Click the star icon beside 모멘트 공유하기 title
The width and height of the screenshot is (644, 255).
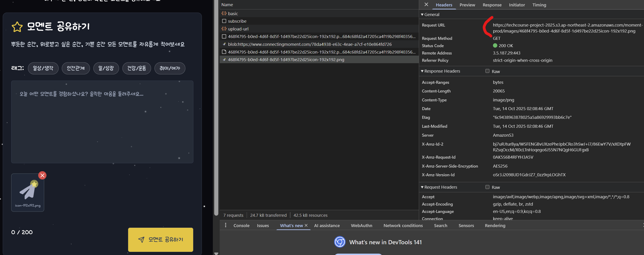click(x=17, y=27)
